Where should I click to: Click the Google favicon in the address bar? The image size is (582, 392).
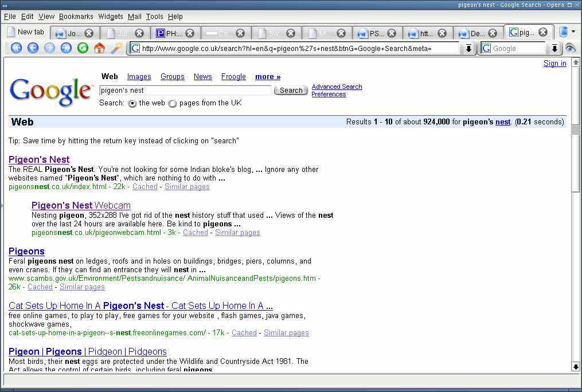[135, 48]
